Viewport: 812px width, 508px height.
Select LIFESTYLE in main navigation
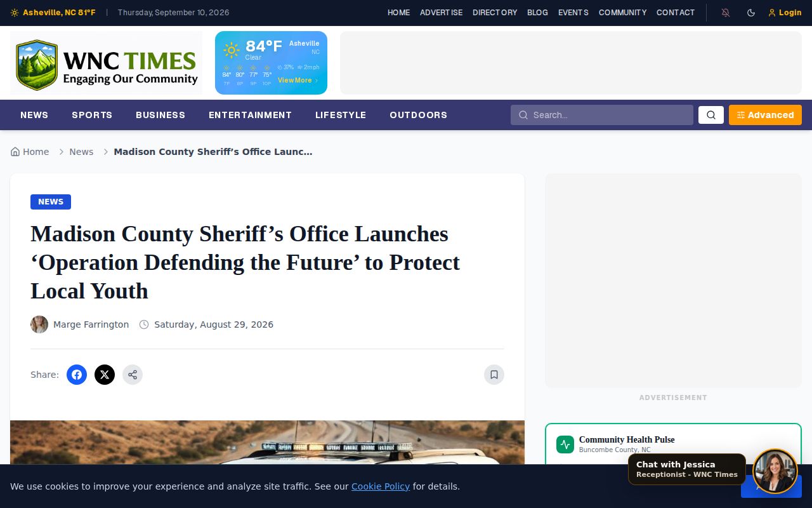(341, 115)
